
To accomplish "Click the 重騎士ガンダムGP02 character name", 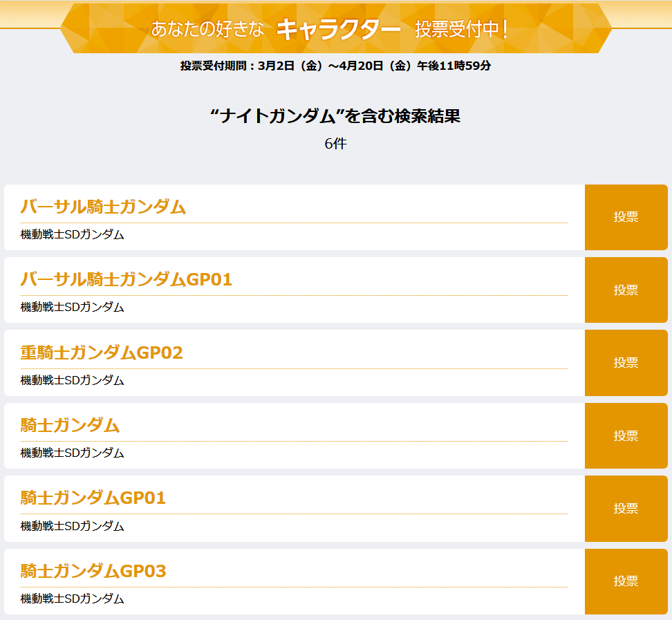I will [x=102, y=353].
